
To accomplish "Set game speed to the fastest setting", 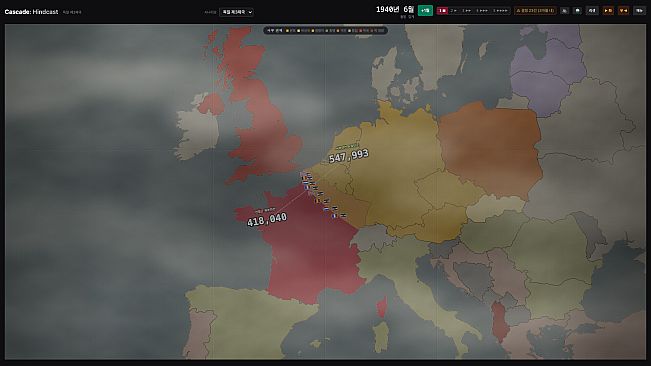I will [x=500, y=10].
